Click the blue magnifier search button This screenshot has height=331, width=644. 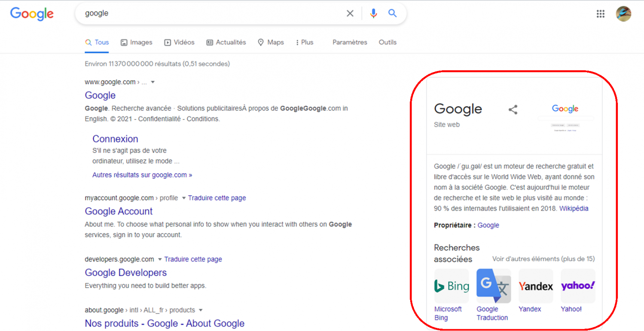pyautogui.click(x=392, y=13)
